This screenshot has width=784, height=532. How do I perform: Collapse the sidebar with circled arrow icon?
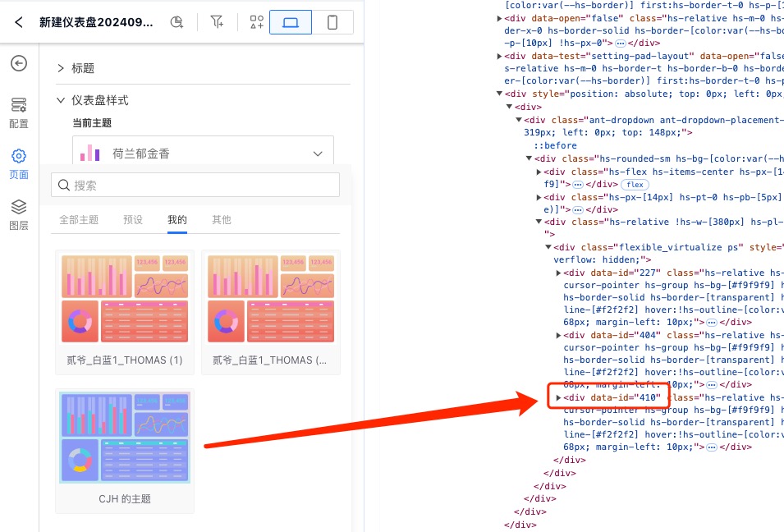(18, 63)
